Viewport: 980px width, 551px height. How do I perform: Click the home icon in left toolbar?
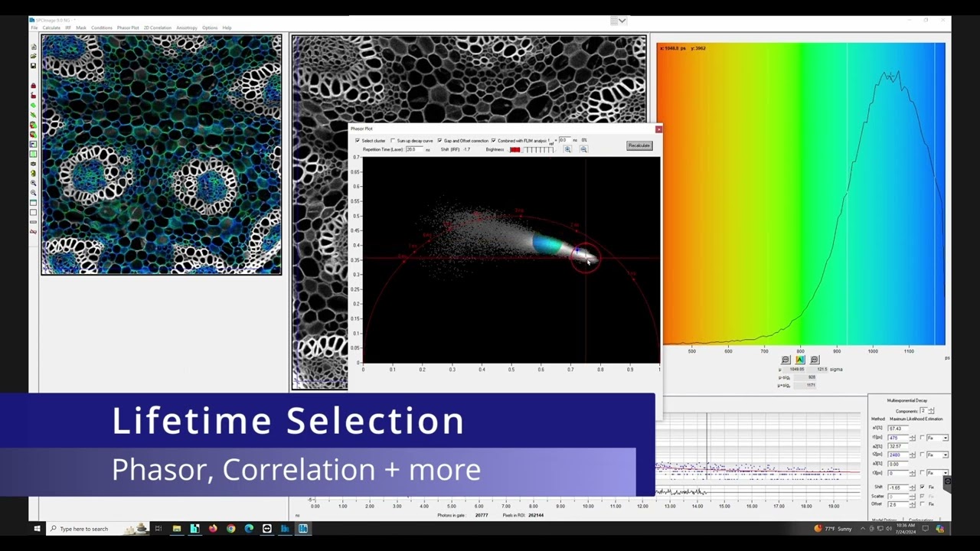tap(34, 47)
